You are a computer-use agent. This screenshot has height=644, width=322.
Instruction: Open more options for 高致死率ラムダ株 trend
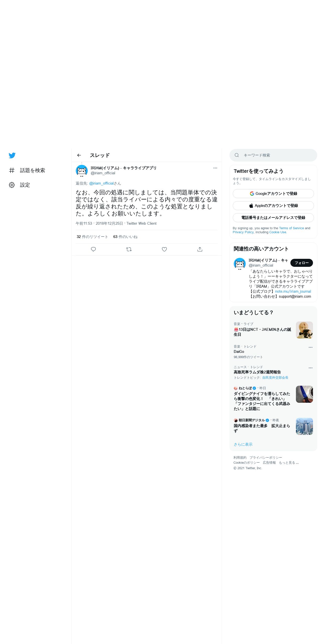point(310,368)
